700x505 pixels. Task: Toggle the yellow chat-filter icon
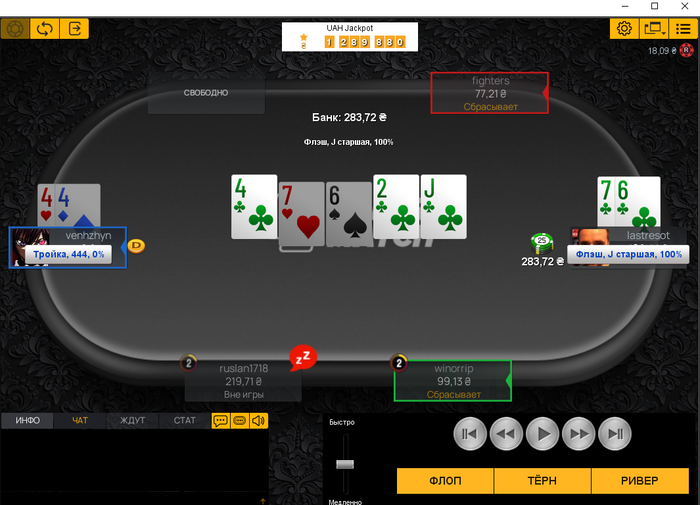pos(240,421)
